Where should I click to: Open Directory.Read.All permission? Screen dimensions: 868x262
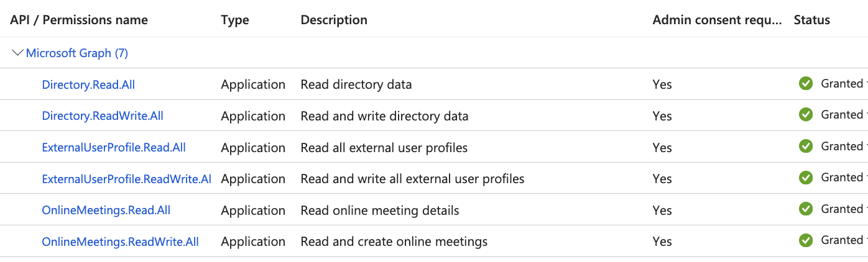[88, 84]
